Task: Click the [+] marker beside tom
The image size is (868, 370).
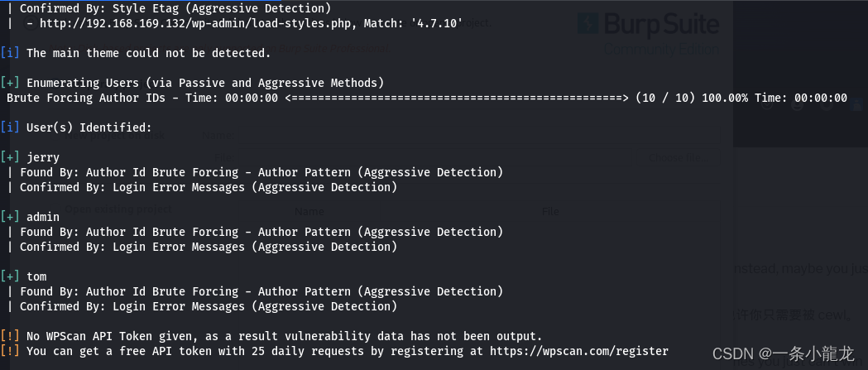Action: (10, 276)
